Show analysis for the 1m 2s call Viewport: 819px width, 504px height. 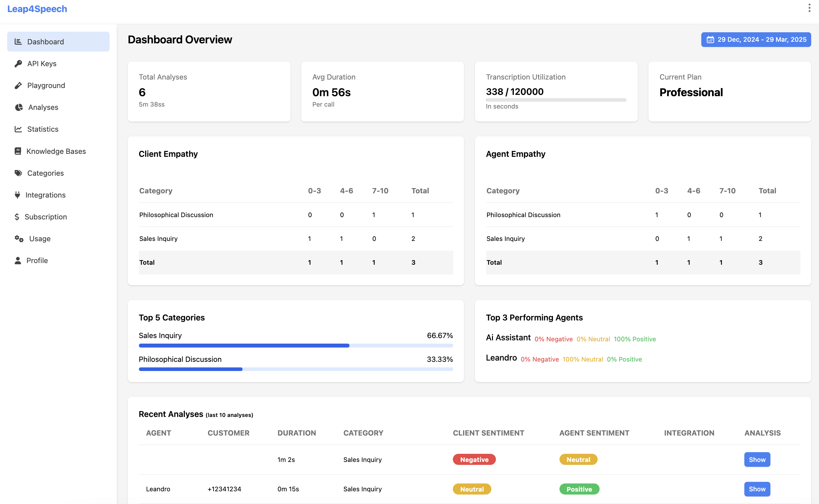pyautogui.click(x=757, y=459)
